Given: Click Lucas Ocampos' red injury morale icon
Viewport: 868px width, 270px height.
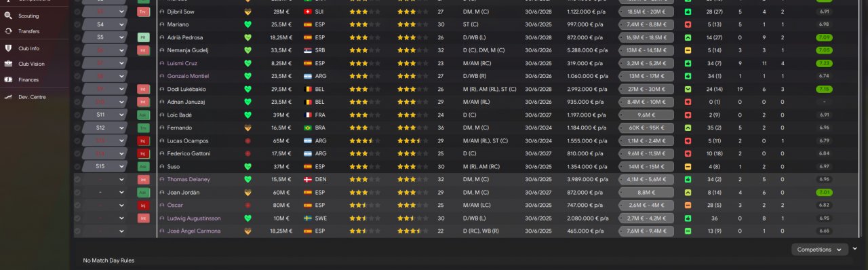Looking at the screenshot, I should 248,140.
